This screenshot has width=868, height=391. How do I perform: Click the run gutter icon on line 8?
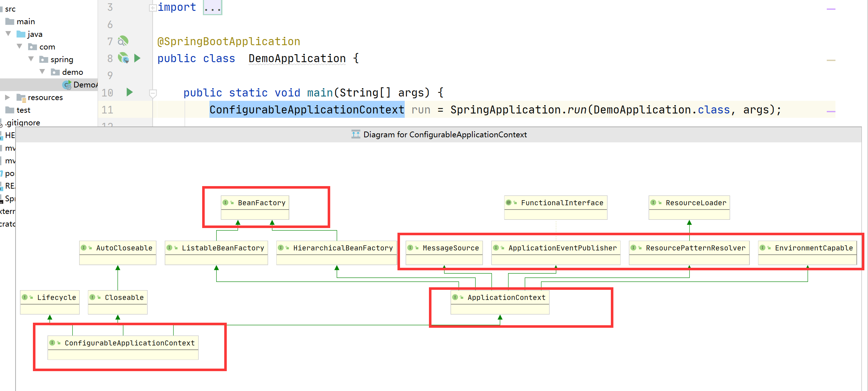(x=137, y=58)
